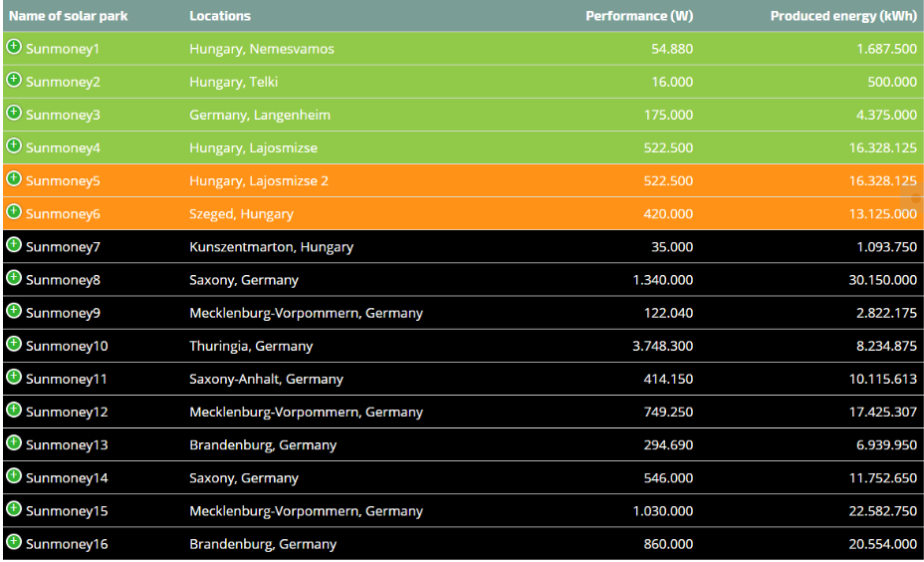Click the Szeged, Hungary location cell
Image resolution: width=924 pixels, height=562 pixels.
point(241,214)
